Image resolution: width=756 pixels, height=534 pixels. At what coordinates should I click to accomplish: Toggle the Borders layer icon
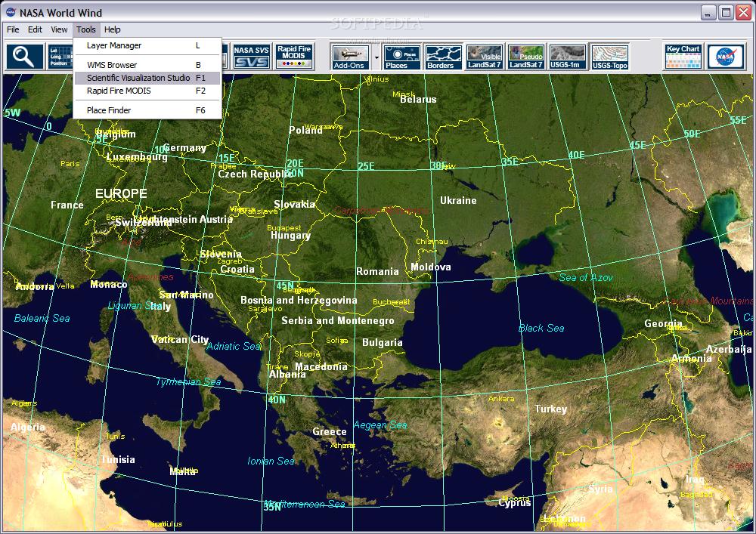point(443,57)
